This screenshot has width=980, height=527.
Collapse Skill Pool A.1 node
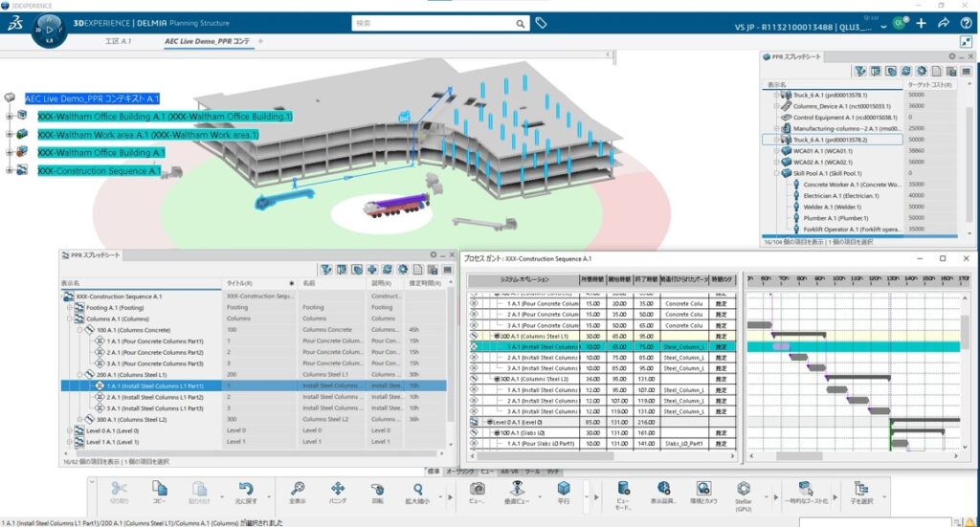click(x=777, y=173)
